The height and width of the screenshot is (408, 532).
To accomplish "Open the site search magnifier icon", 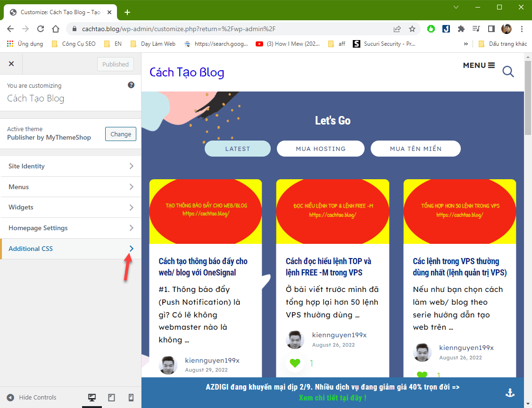I will point(508,72).
